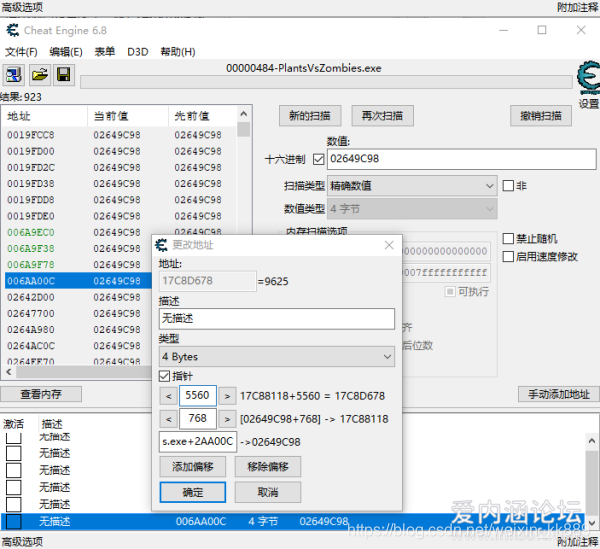This screenshot has width=600, height=549.
Task: Enable the 启用速度修改 checkbox
Action: (x=508, y=256)
